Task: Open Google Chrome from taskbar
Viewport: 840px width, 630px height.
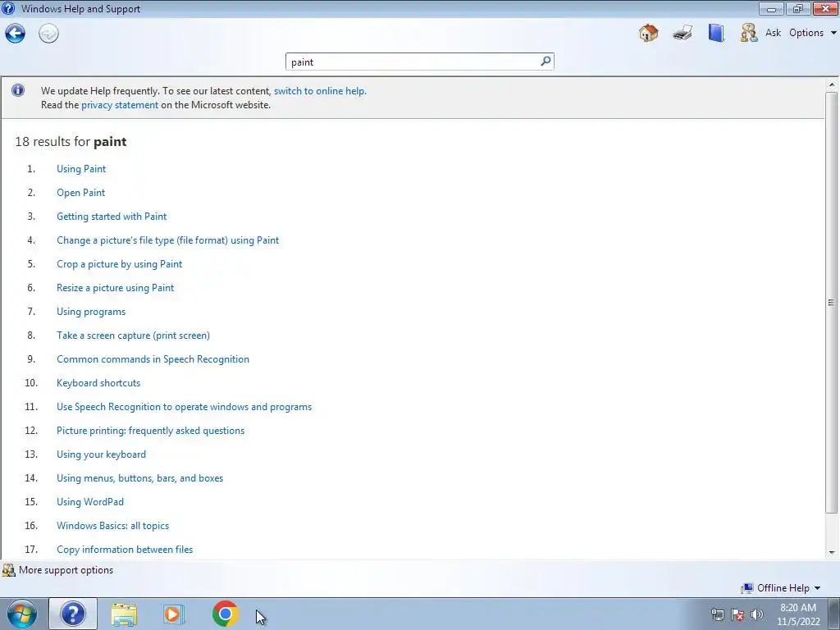Action: (x=225, y=614)
